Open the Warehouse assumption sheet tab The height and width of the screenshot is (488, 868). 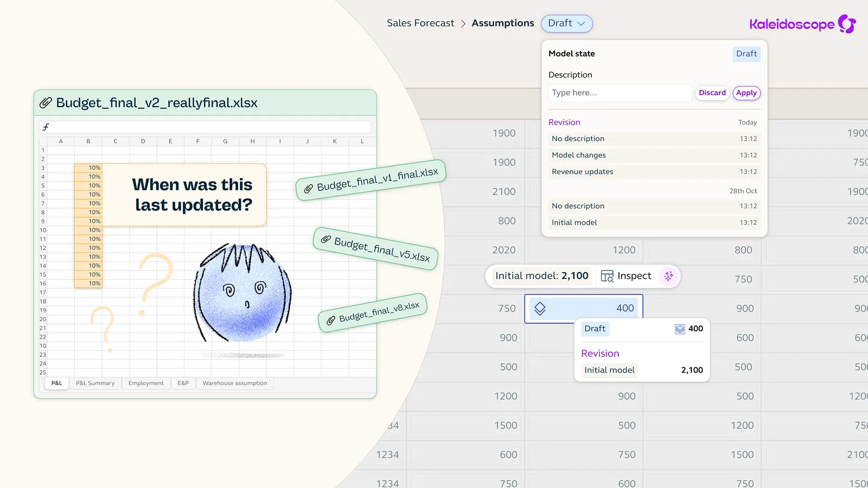coord(235,383)
